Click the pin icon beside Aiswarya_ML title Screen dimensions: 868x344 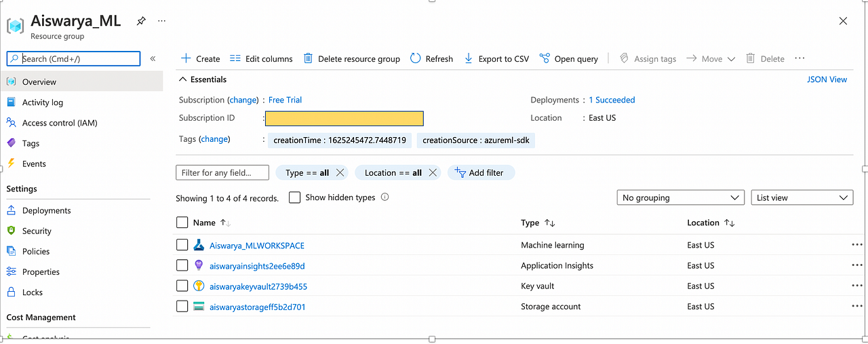(x=141, y=21)
